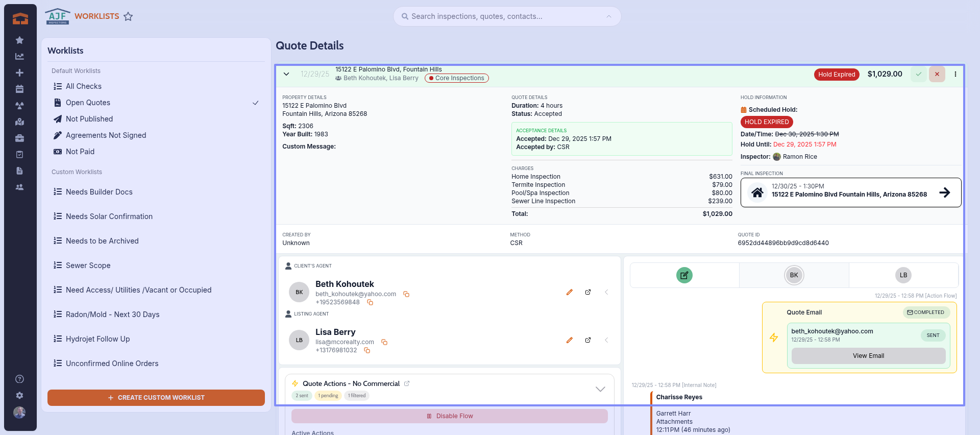Collapse the quote row with chevron
Image resolution: width=980 pixels, height=435 pixels.
point(286,74)
